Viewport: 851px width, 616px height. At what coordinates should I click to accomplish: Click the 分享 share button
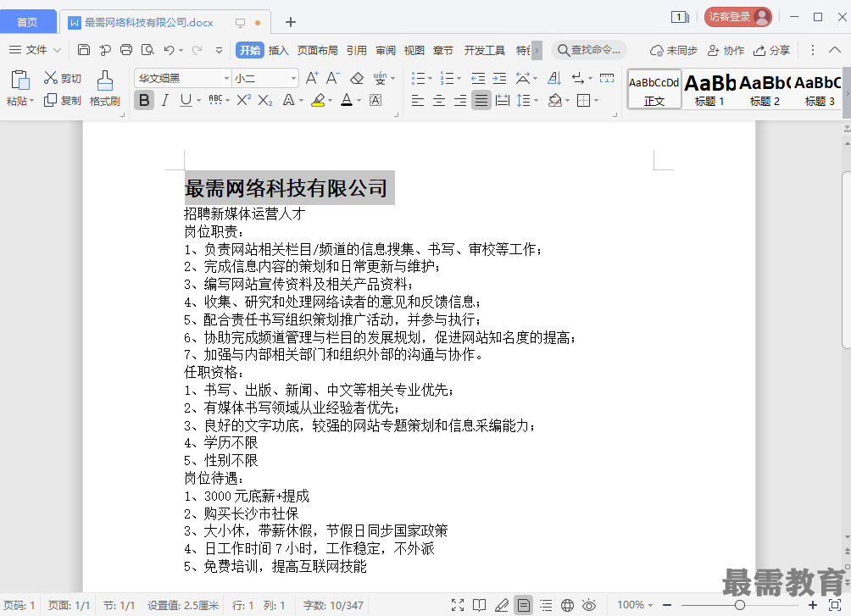[x=771, y=50]
